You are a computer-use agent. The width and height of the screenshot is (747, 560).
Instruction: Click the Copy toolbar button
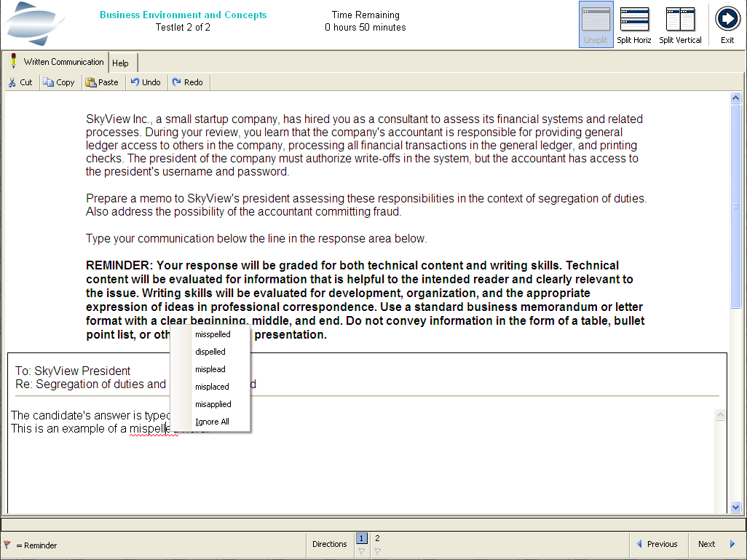click(x=59, y=82)
